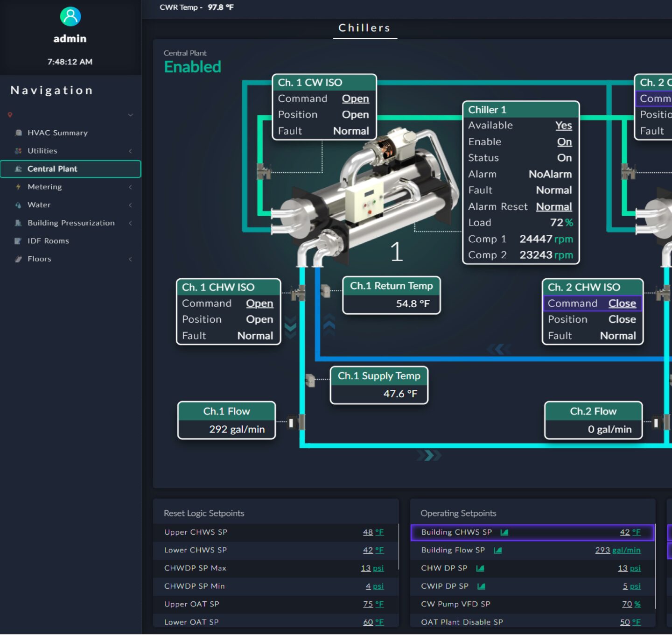672x635 pixels.
Task: Click the Ch.1 Supply Temp sensor symbol
Action: click(310, 380)
